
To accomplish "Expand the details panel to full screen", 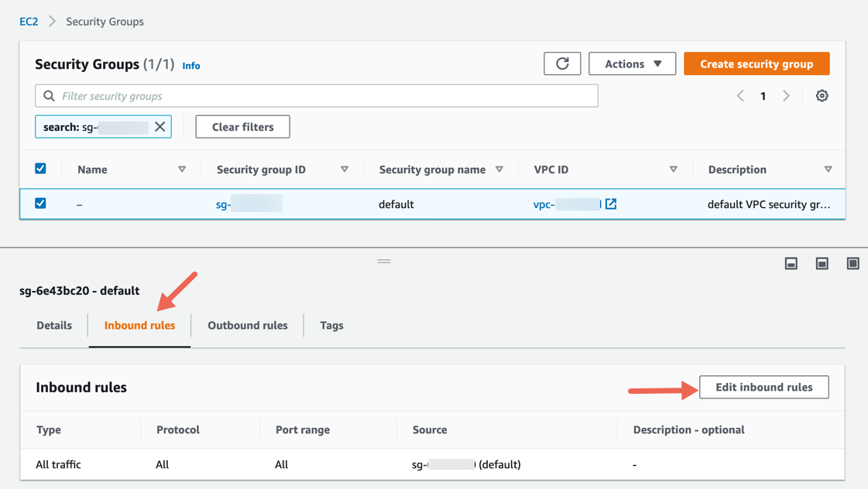I will (x=853, y=264).
